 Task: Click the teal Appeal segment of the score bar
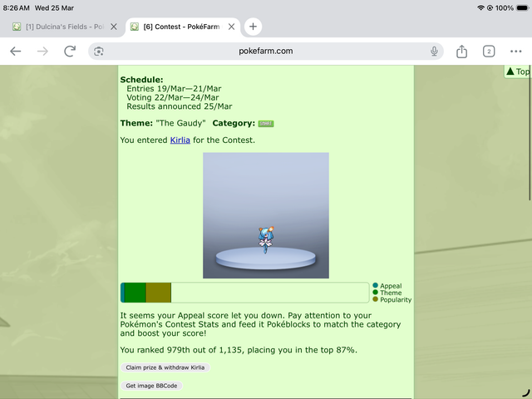(x=122, y=293)
